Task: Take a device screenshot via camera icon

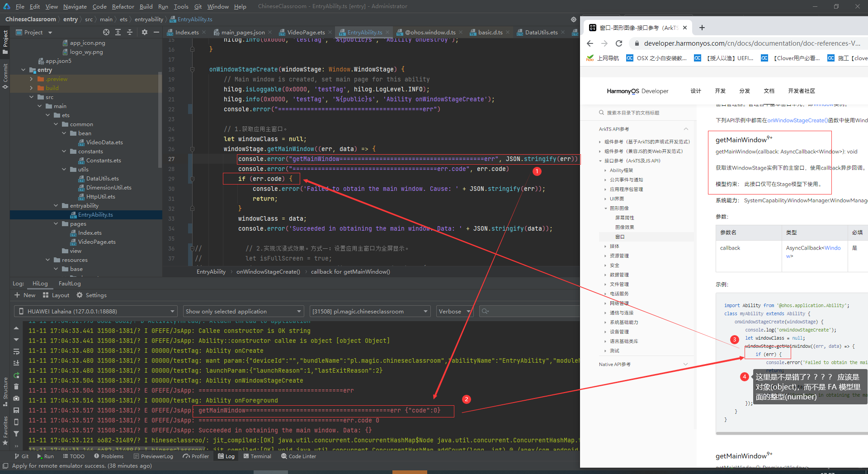Action: click(16, 398)
